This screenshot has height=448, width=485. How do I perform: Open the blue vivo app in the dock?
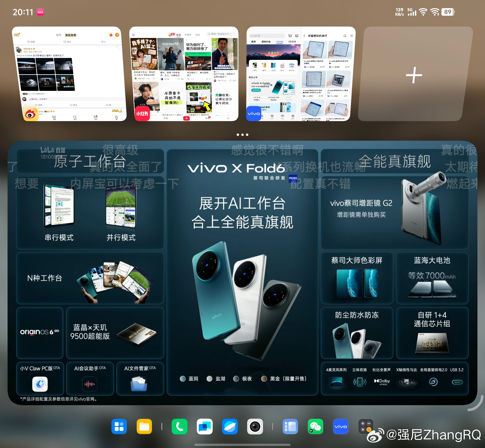click(x=341, y=426)
